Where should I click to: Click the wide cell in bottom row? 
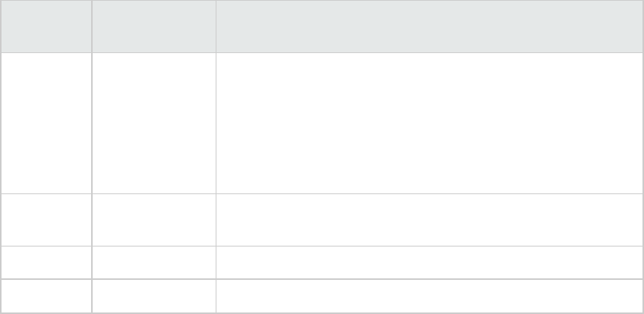pyautogui.click(x=429, y=297)
